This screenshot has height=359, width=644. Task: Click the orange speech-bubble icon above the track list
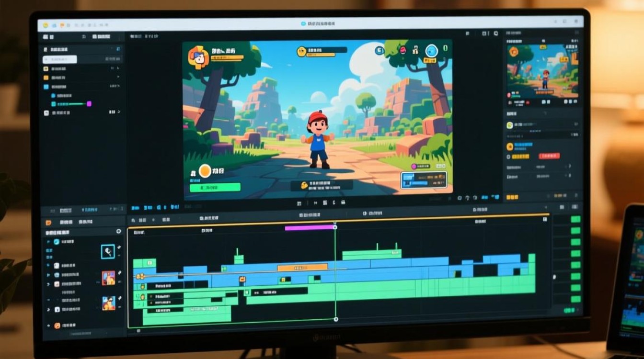click(48, 223)
